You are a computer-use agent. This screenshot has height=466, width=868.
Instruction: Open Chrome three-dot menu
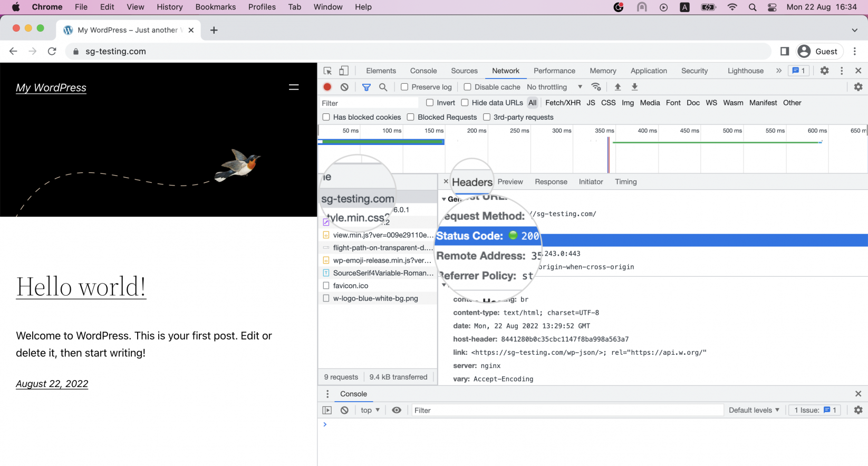(855, 51)
